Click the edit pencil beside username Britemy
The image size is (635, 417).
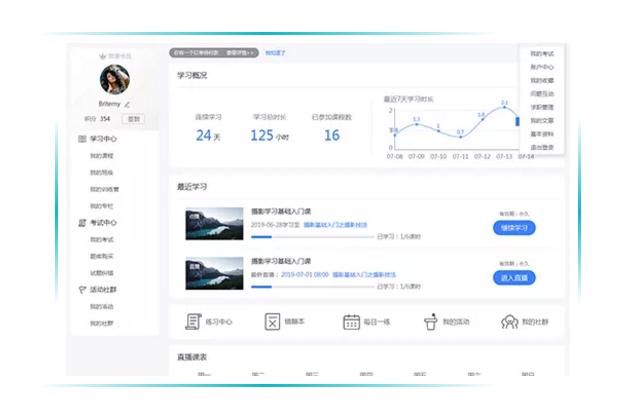[x=127, y=104]
